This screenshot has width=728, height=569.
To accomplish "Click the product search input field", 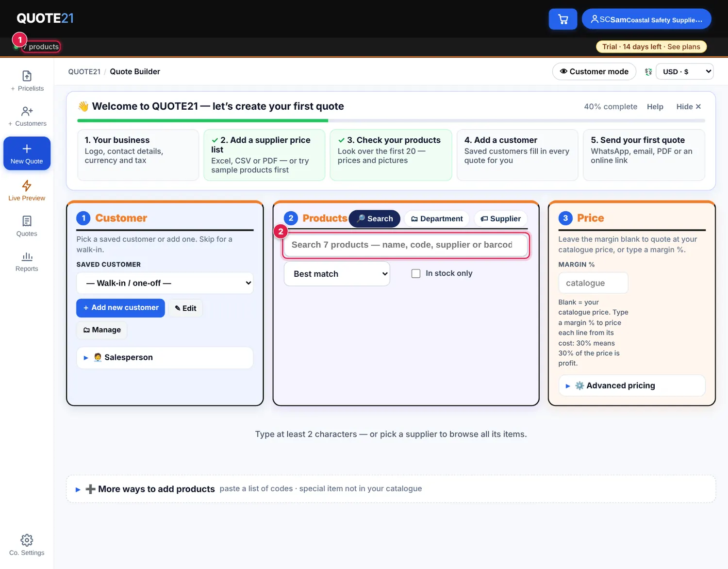I will [406, 245].
